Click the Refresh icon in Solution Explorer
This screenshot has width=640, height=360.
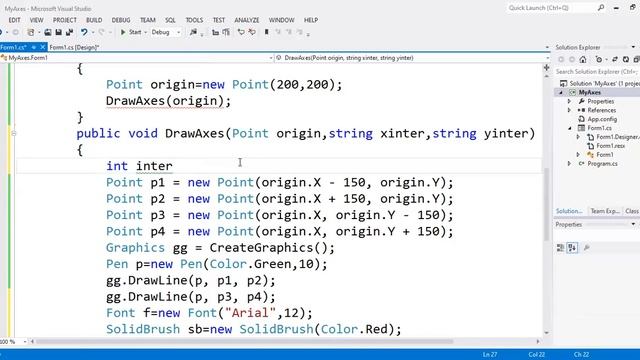[x=626, y=60]
